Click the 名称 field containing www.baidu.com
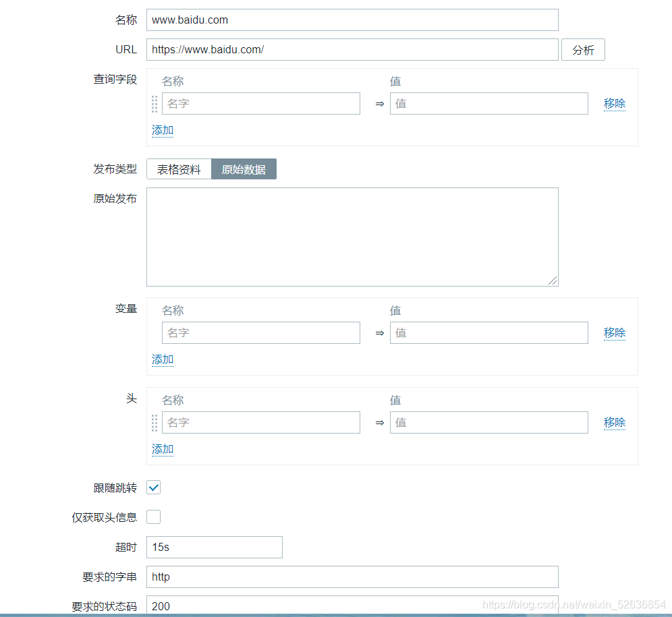Image resolution: width=672 pixels, height=617 pixels. 352,20
